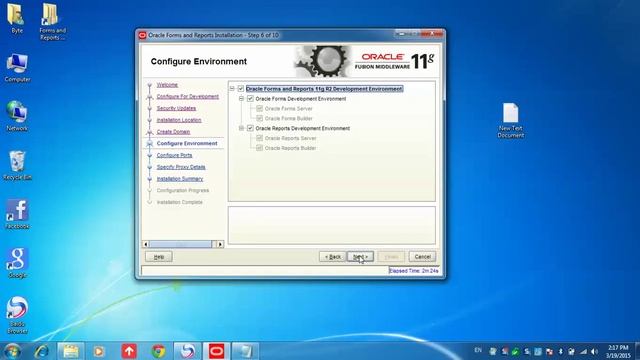Select the Computer desktop icon
The height and width of the screenshot is (360, 640).
(x=17, y=68)
